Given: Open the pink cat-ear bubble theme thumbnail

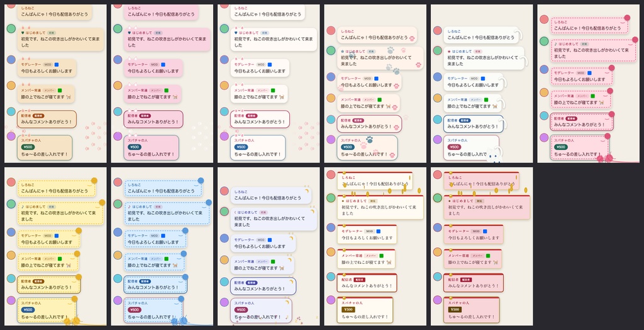Looking at the screenshot, I should 162,84.
